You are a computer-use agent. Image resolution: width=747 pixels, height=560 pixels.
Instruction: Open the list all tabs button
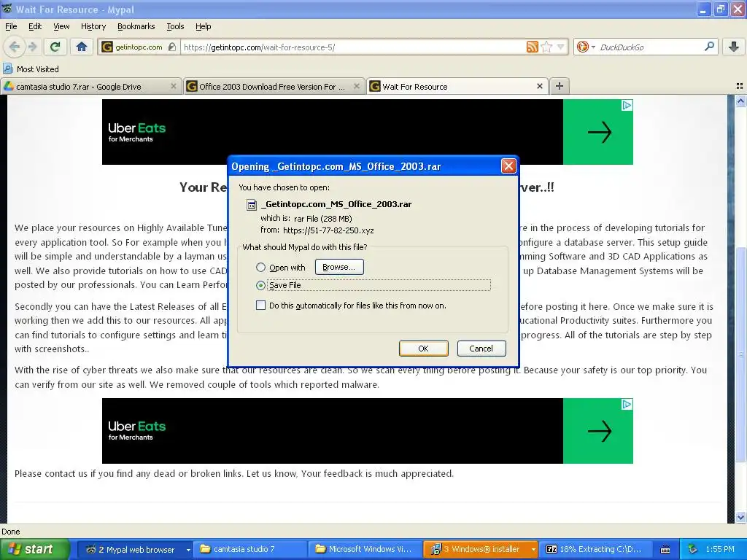(x=740, y=86)
